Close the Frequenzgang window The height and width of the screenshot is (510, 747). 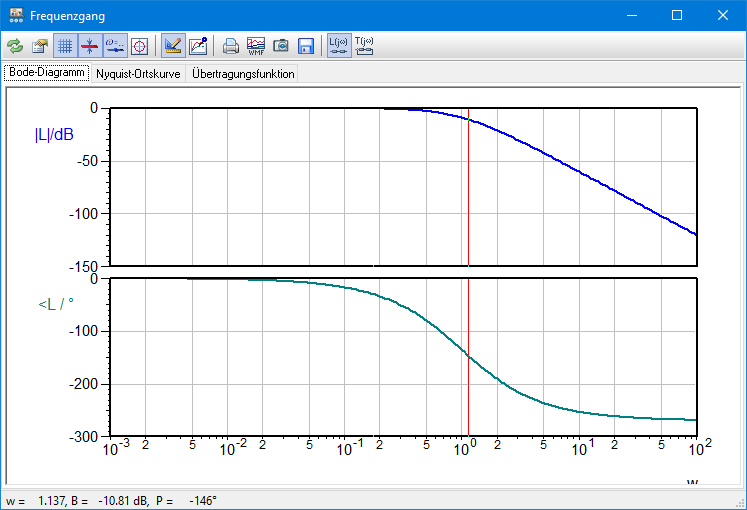click(722, 15)
